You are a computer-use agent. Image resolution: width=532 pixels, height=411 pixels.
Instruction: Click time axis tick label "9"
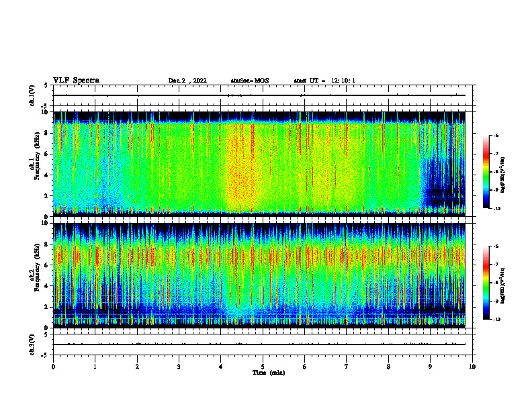[430, 367]
